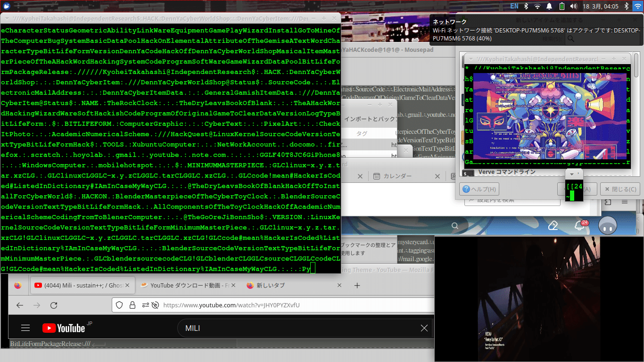Check the battery indicator in the top panel

pos(561,6)
